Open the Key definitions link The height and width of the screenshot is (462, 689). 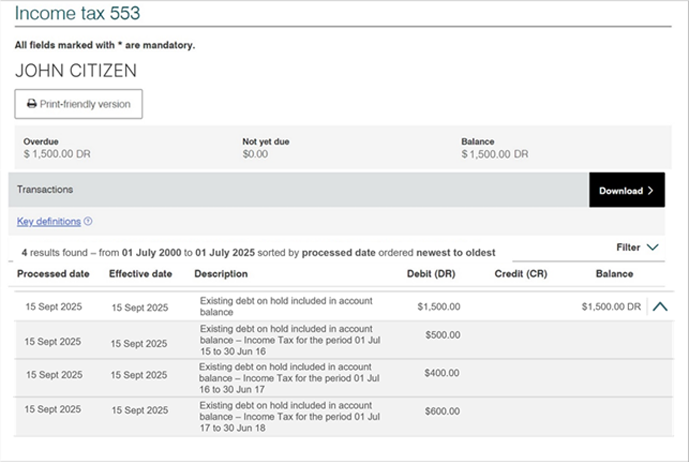point(49,222)
